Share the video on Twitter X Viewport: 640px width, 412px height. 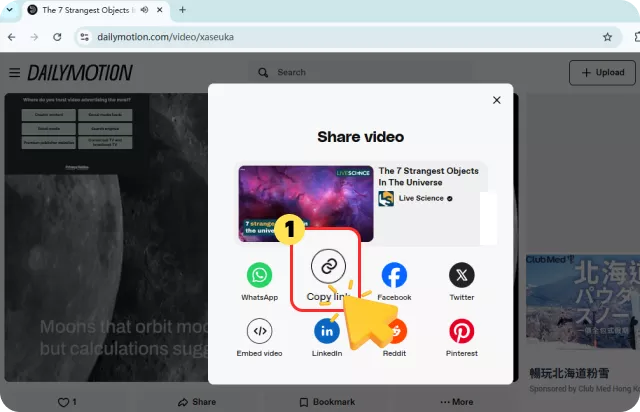[462, 275]
